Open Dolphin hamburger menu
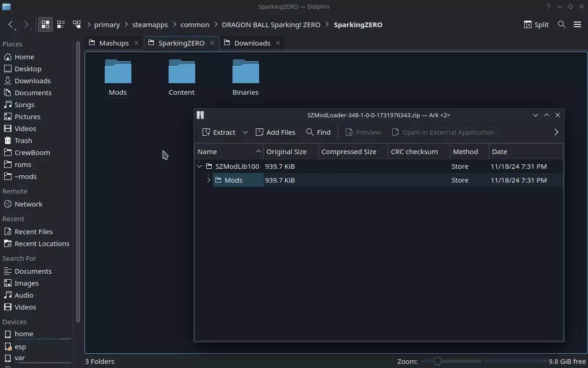Image resolution: width=588 pixels, height=368 pixels. pyautogui.click(x=577, y=24)
